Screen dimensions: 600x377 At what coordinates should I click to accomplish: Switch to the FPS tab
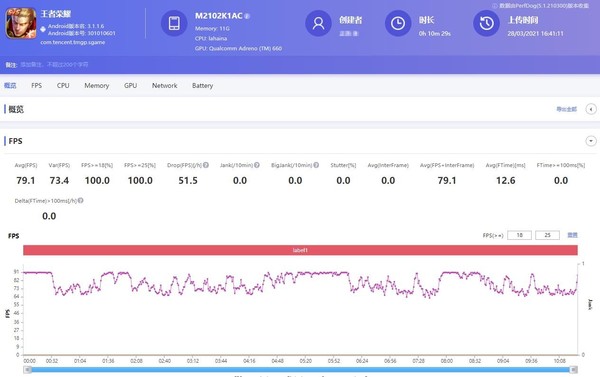coord(37,85)
